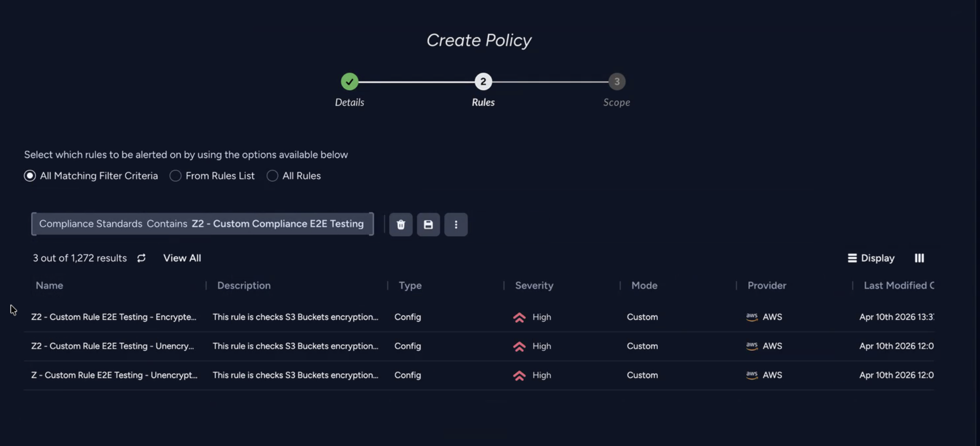Click description of the Z2 Unencrypted rule row
The image size is (980, 446).
pyautogui.click(x=295, y=346)
